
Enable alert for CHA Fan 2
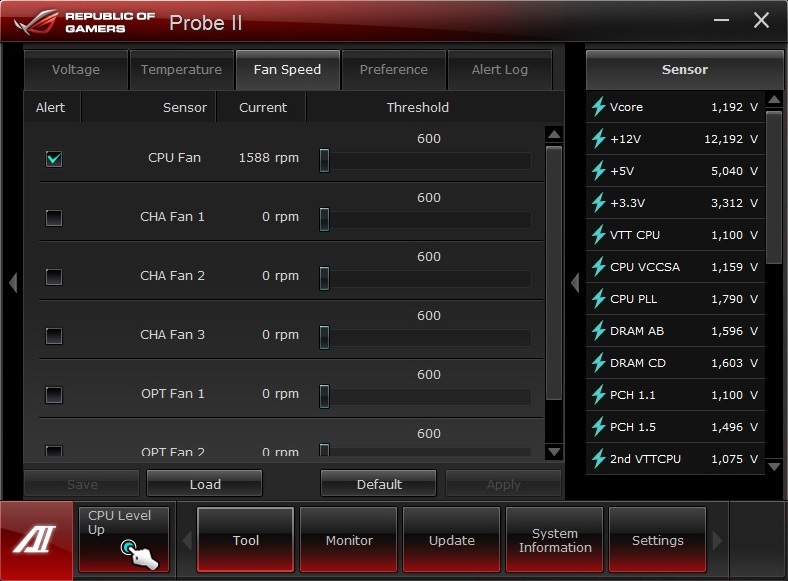(x=54, y=276)
